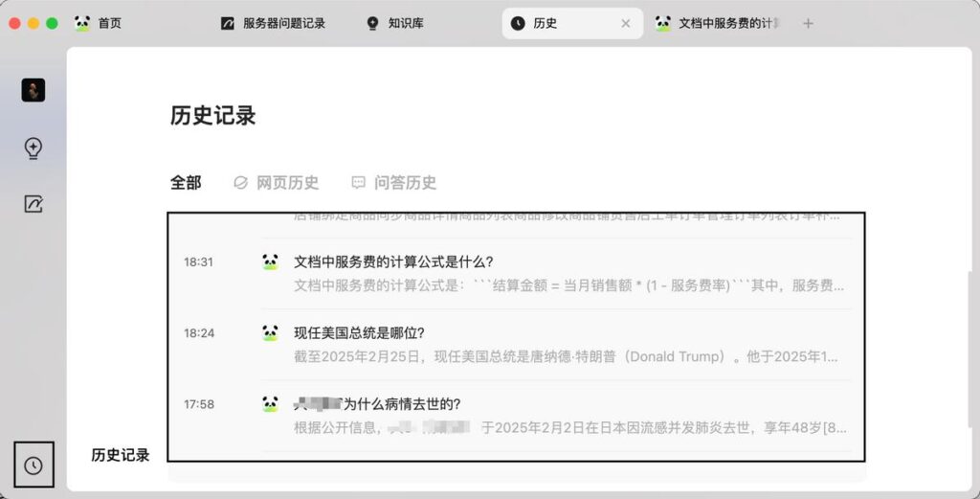The image size is (980, 499).
Task: Click panda icon beside 17:58 entry
Action: (270, 404)
